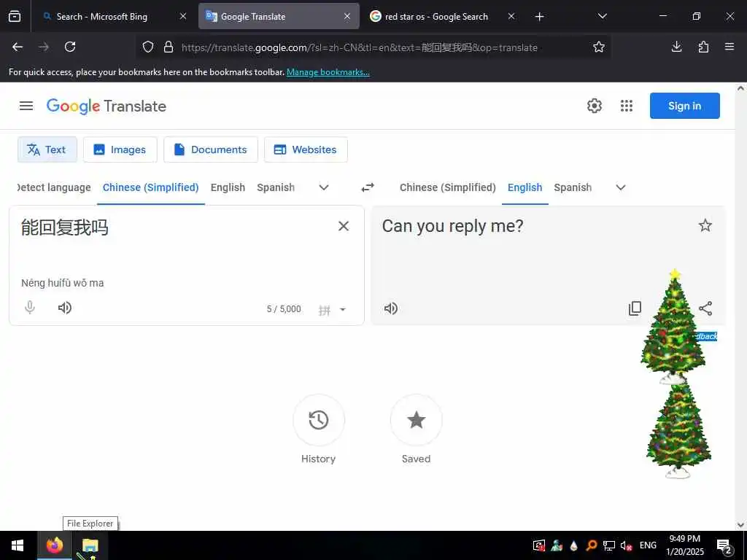Click page scrollbar down arrow
Viewport: 747px width, 560px height.
click(x=740, y=525)
